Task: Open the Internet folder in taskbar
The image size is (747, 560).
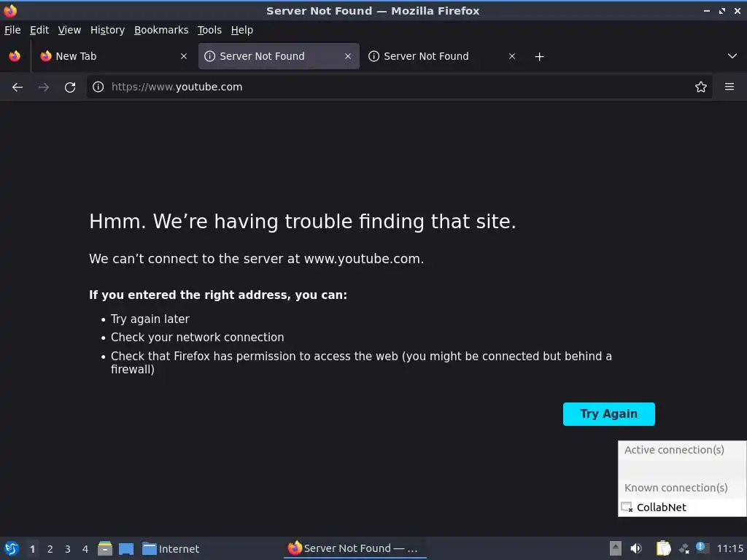Action: pos(171,548)
